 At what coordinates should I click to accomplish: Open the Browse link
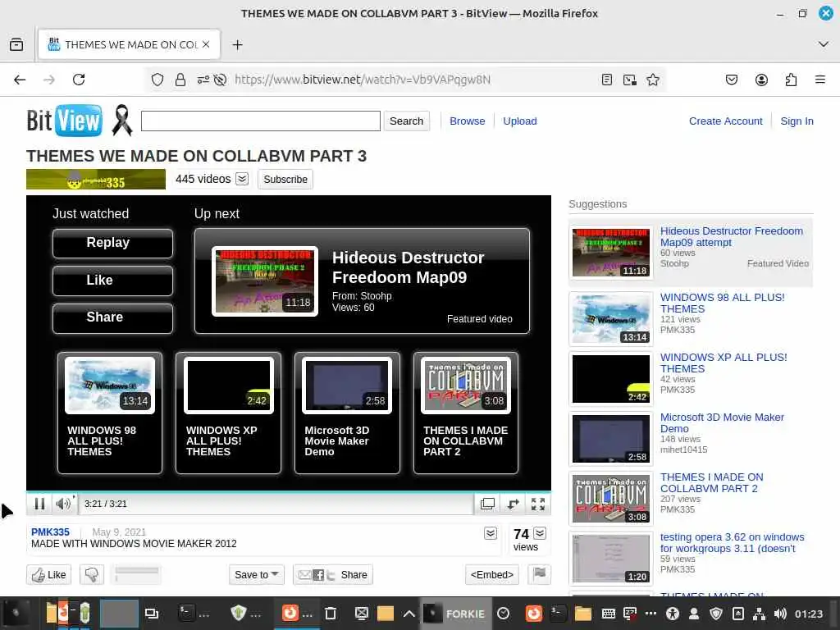pyautogui.click(x=467, y=121)
